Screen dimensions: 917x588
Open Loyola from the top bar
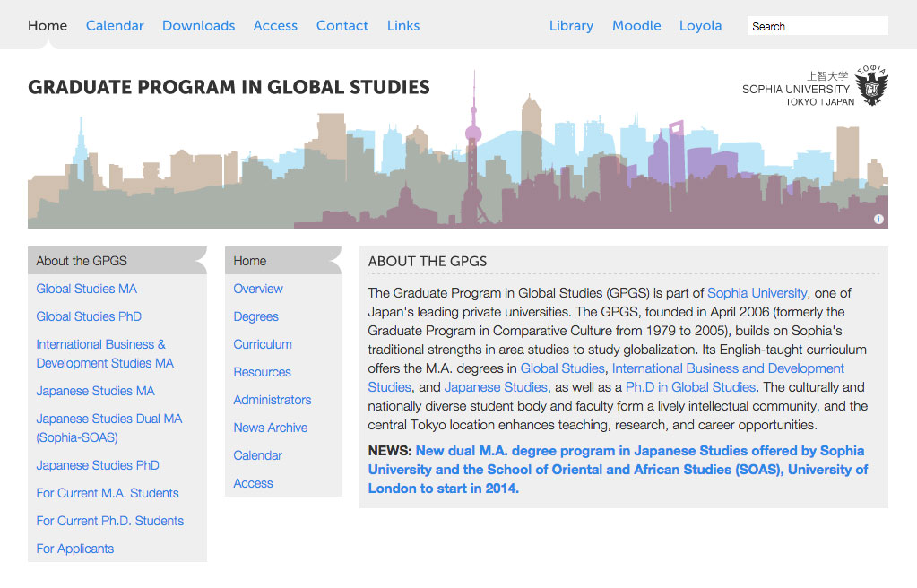coord(700,26)
